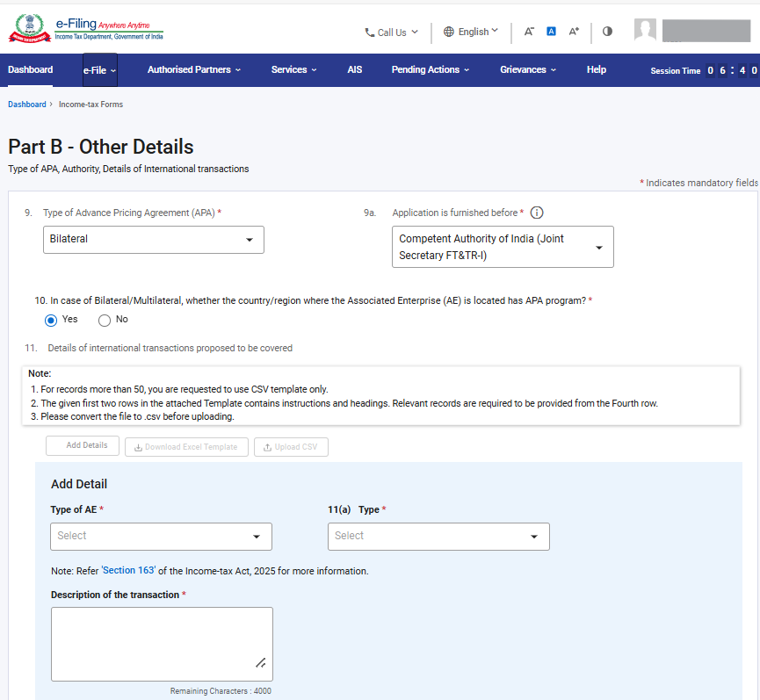Open the e-File menu

[100, 70]
